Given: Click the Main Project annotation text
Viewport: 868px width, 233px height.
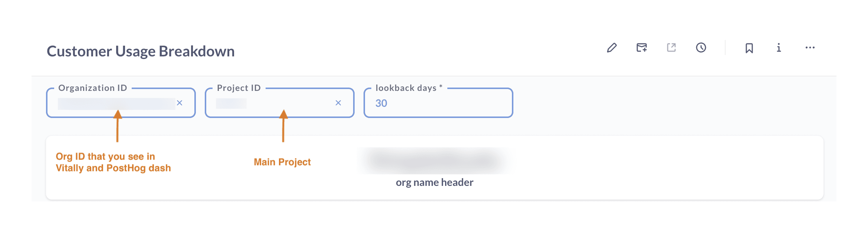Looking at the screenshot, I should coord(282,162).
